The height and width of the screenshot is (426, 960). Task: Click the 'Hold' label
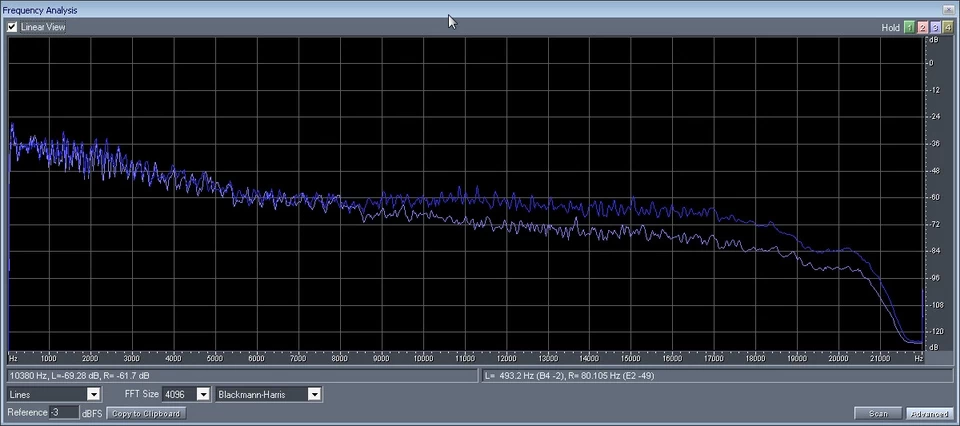tap(890, 28)
